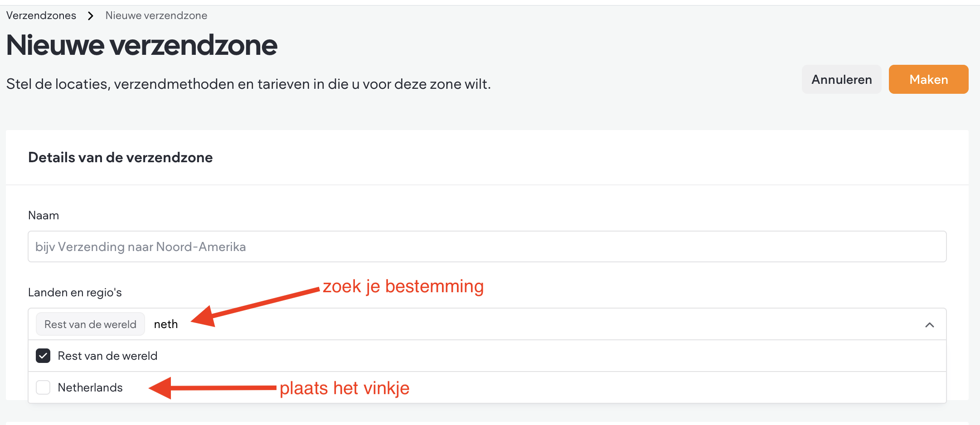Click the Landen en regio's label
980x425 pixels.
pyautogui.click(x=75, y=292)
